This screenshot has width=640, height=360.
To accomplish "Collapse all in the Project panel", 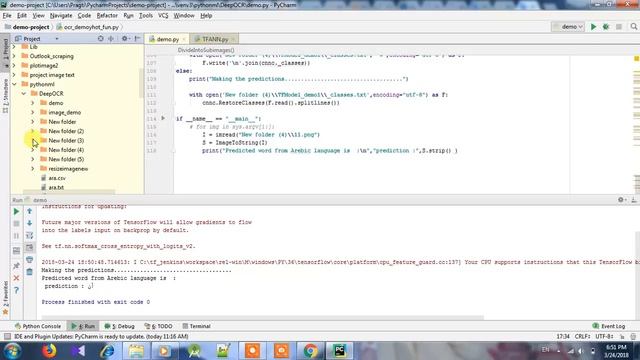I will [x=111, y=39].
